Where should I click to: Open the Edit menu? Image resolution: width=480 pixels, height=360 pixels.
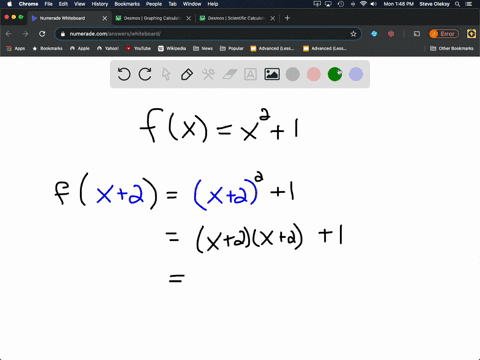[63, 4]
